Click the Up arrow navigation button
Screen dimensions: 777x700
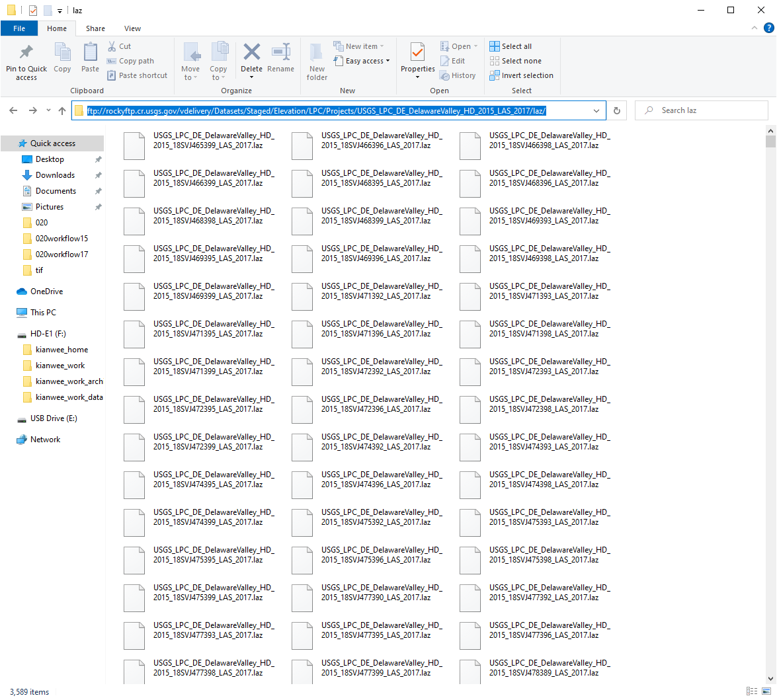pyautogui.click(x=62, y=111)
